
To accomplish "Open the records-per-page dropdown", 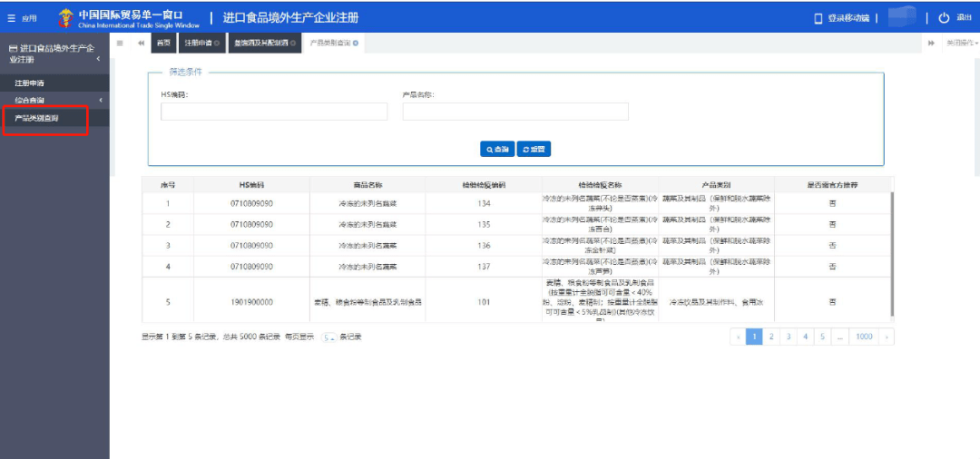I will pos(328,337).
